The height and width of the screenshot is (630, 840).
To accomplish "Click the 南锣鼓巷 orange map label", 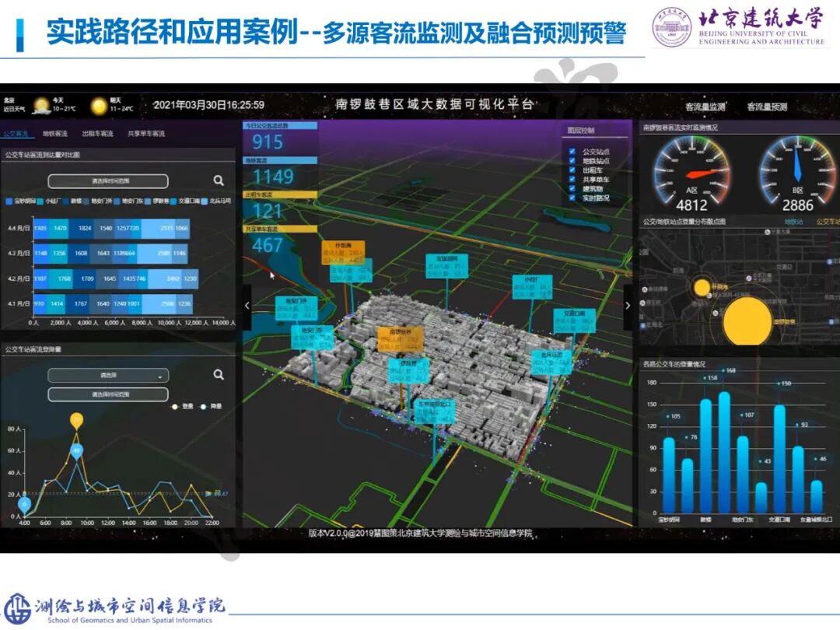I will (x=401, y=340).
